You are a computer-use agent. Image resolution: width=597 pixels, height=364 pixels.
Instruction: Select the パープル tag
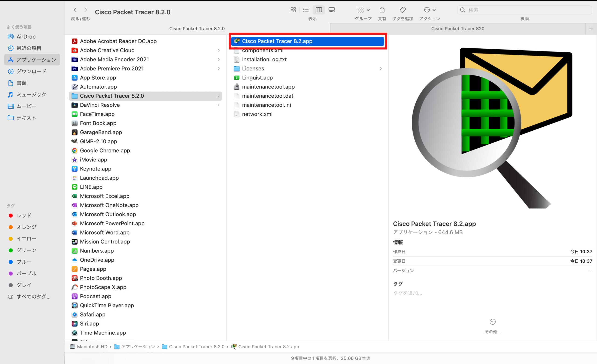32,273
